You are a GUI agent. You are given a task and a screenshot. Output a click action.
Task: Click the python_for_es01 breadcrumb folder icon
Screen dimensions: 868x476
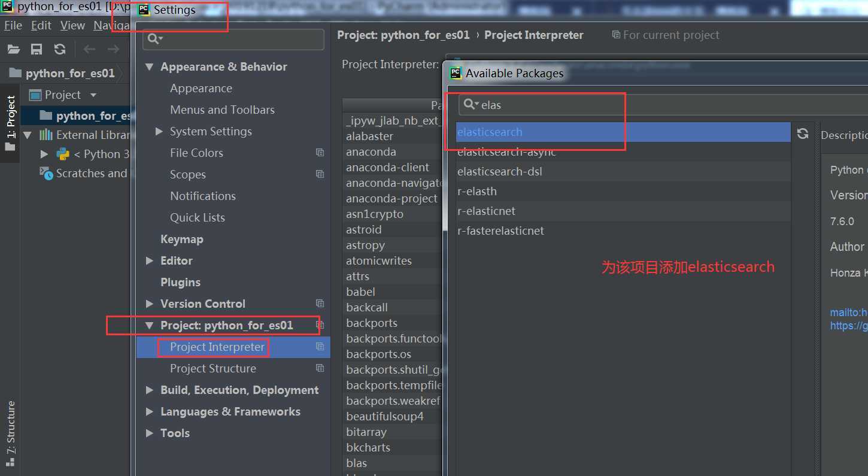(16, 73)
